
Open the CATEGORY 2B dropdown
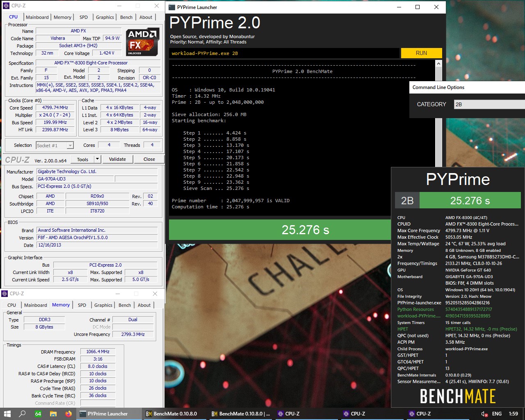click(x=489, y=104)
